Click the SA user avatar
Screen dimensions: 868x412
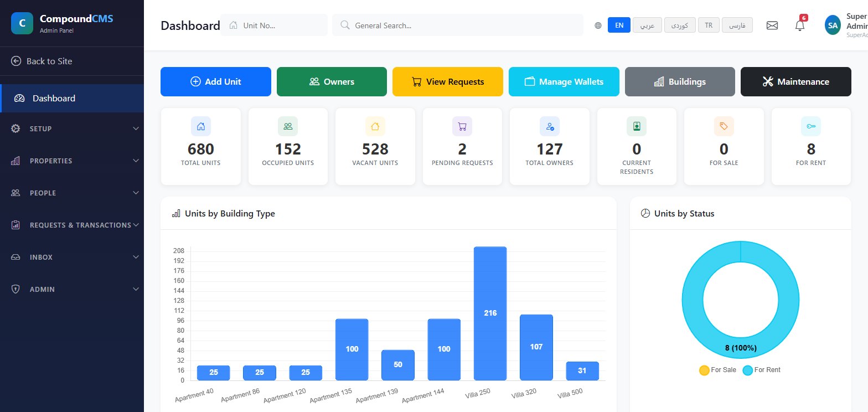(x=833, y=25)
